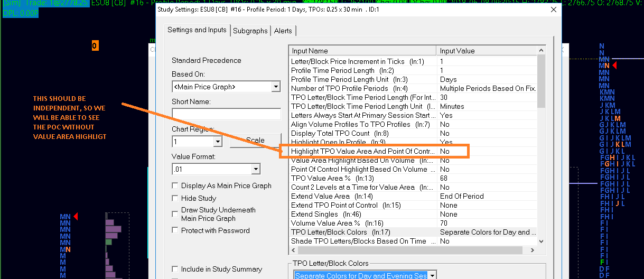644x279 pixels.
Task: Click the value 70 for Volume Value Area
Action: coord(444,223)
